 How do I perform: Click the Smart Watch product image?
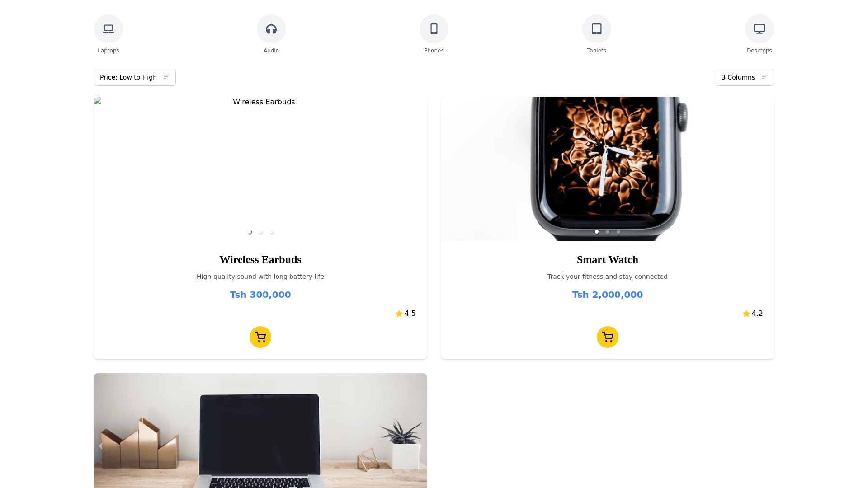608,169
